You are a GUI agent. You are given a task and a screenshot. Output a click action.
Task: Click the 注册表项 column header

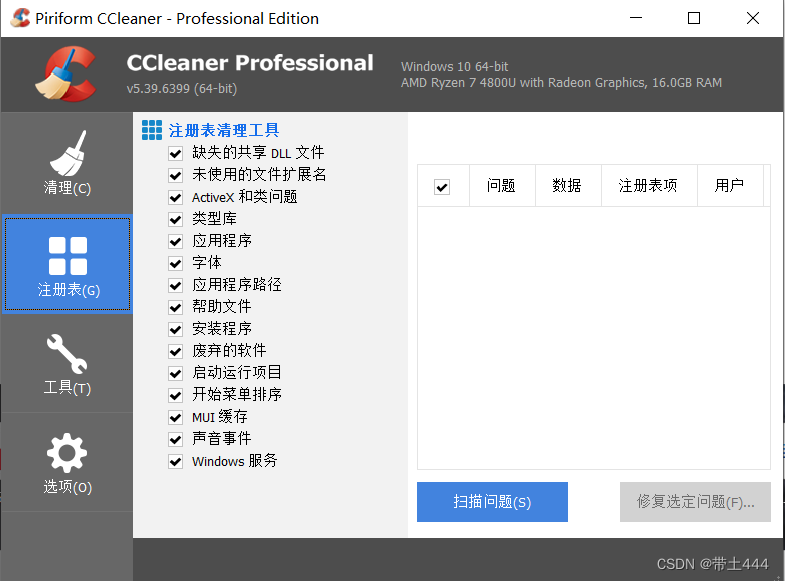649,186
